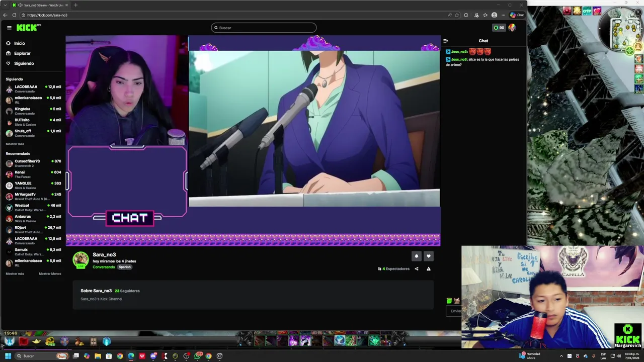Open Edge settings and more menu
The image size is (644, 362).
click(x=503, y=15)
